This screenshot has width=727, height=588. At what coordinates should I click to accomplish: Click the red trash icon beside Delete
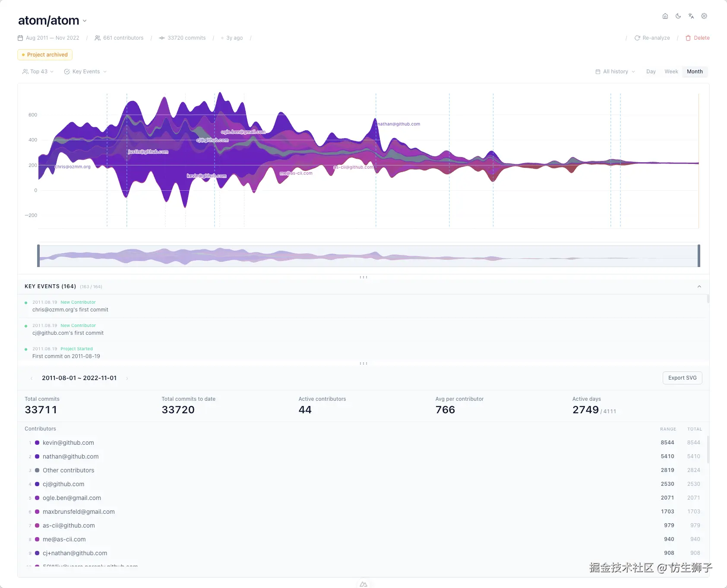point(688,38)
